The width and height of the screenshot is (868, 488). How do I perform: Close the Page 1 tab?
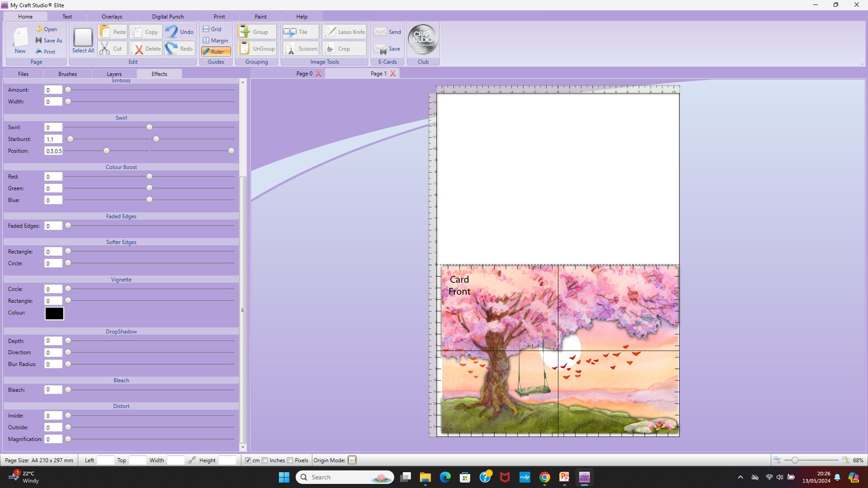click(x=393, y=74)
